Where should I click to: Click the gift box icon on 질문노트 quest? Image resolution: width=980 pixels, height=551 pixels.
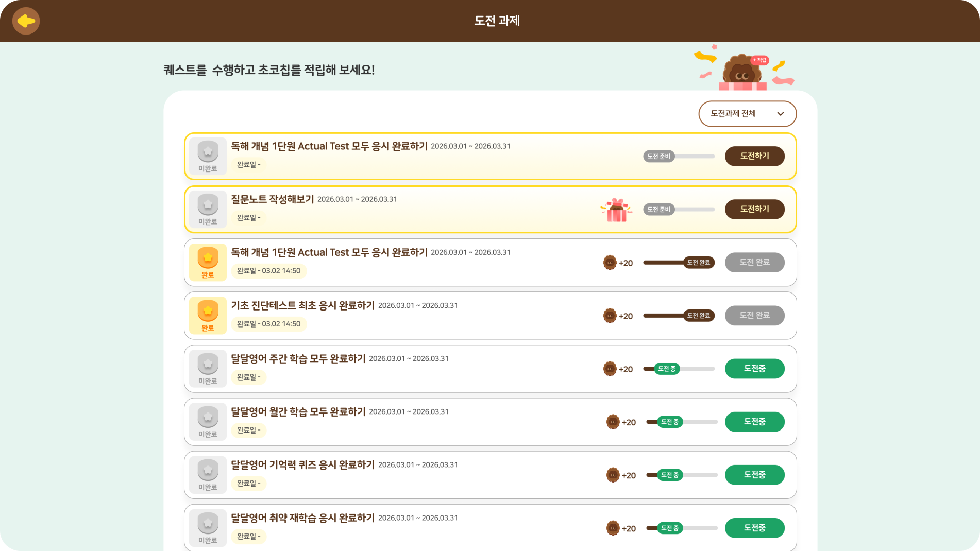coord(616,210)
